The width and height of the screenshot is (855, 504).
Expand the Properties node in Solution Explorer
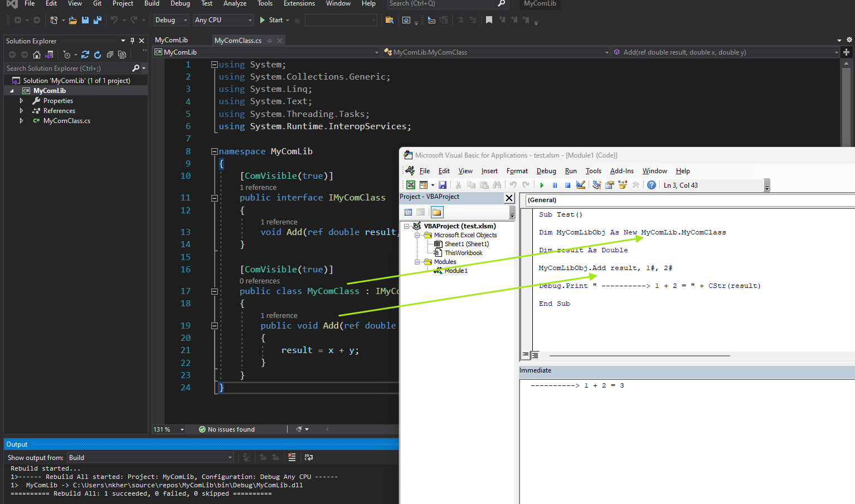(x=21, y=101)
